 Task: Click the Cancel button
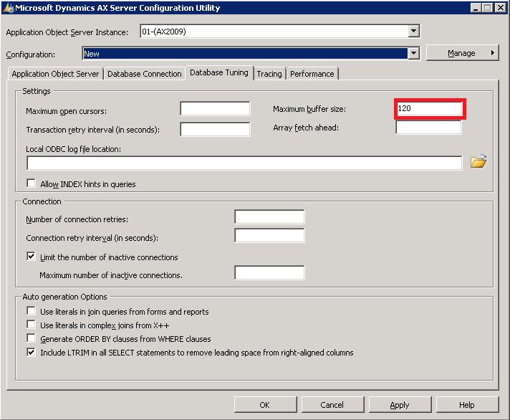(x=332, y=405)
